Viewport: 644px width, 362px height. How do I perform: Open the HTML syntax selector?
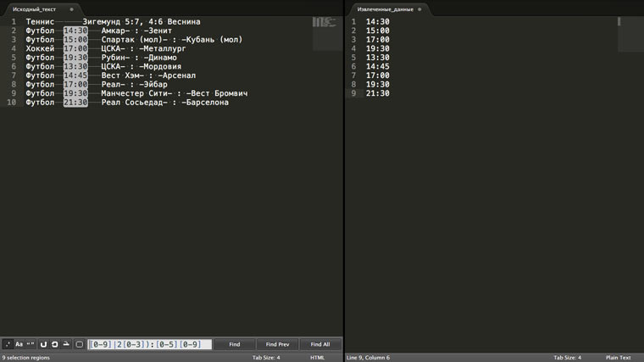coord(317,358)
